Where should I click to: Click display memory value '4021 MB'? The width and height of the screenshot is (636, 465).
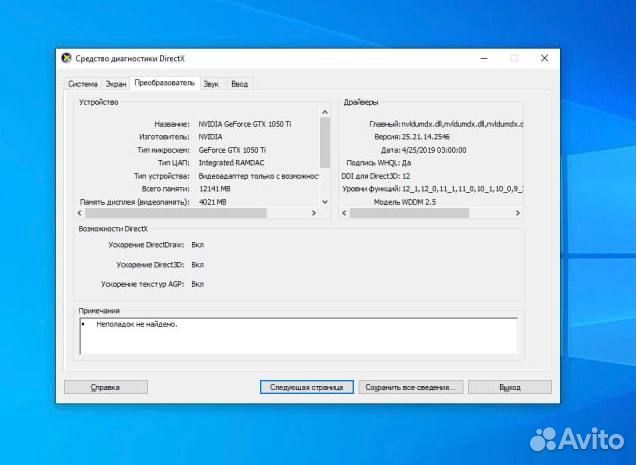tap(213, 202)
